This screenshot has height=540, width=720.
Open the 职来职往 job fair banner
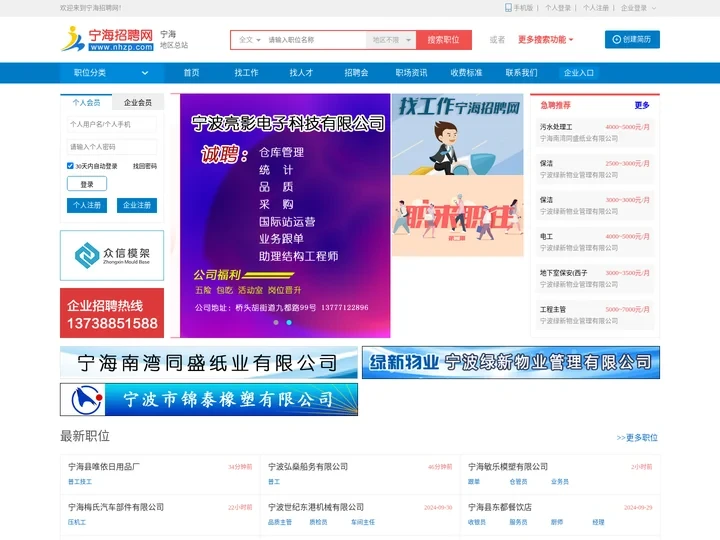pyautogui.click(x=458, y=216)
